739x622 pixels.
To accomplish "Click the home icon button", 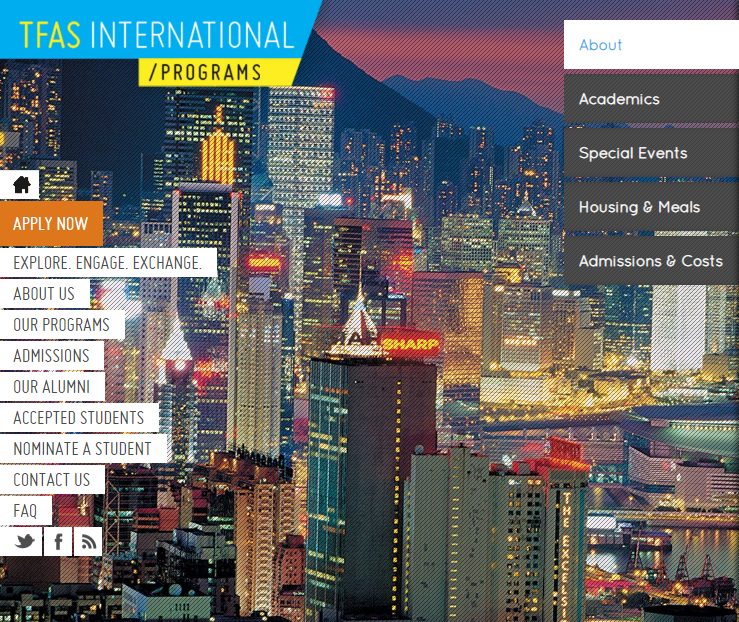I will pyautogui.click(x=19, y=184).
